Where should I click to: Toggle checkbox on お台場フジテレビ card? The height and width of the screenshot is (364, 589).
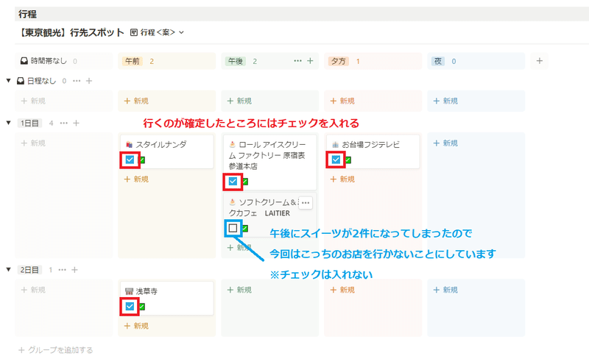click(336, 160)
